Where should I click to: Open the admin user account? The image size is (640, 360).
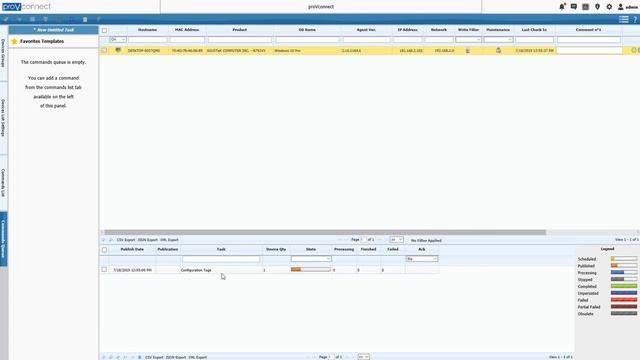(x=627, y=7)
